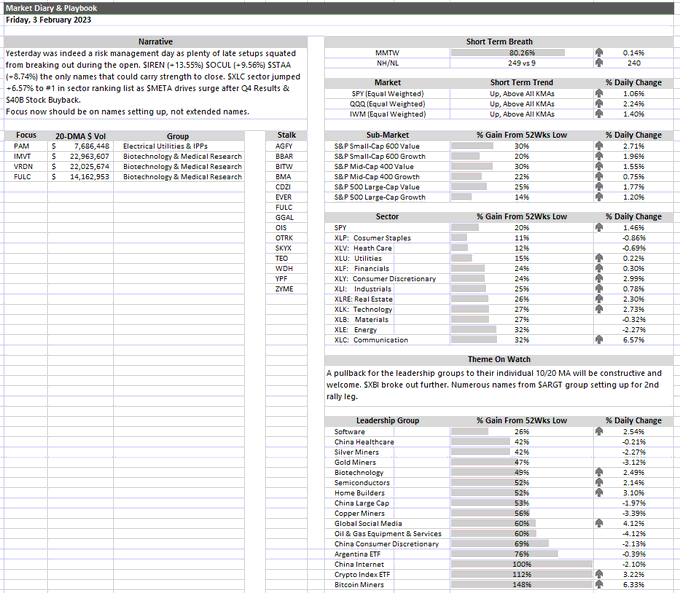Click the up arrow in the Bitcoin Miners row

(599, 584)
